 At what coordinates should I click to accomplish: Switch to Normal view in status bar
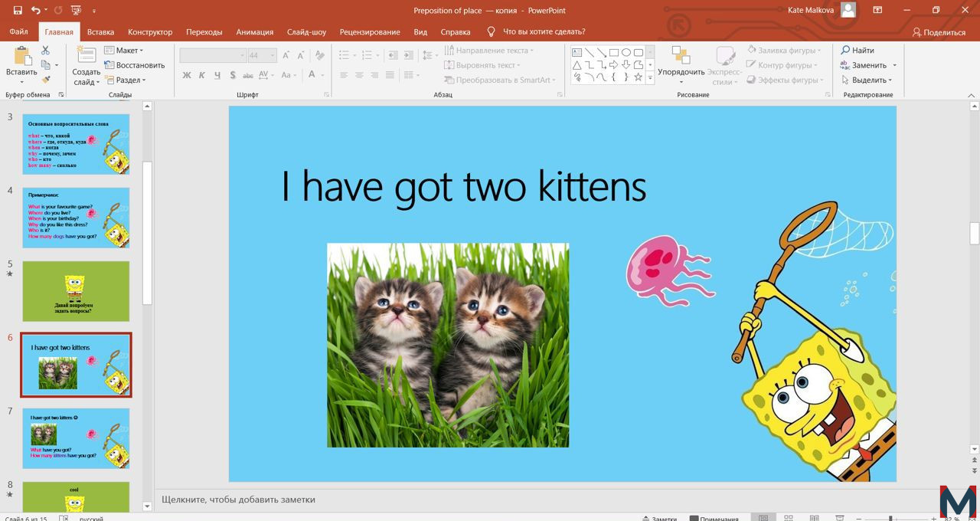click(763, 518)
